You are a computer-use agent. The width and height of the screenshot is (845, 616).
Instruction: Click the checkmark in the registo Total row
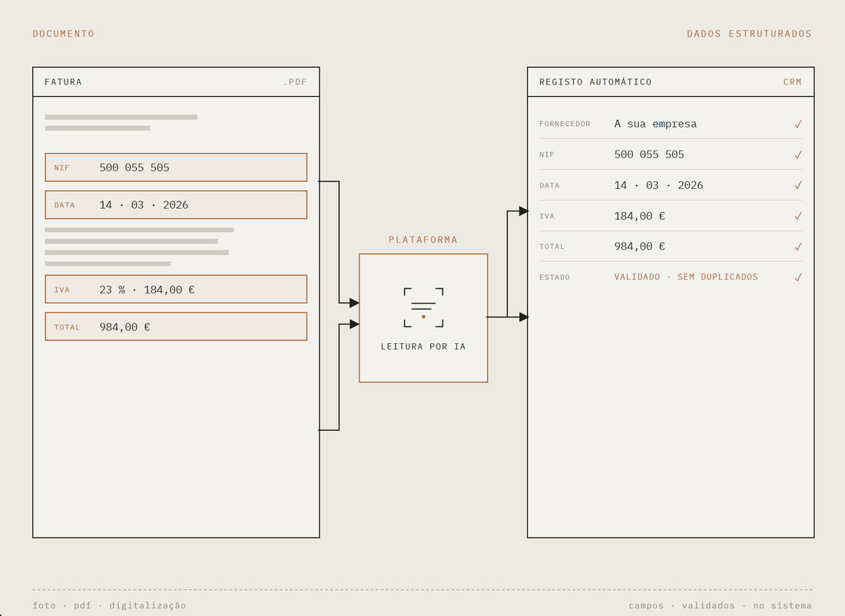pyautogui.click(x=798, y=247)
